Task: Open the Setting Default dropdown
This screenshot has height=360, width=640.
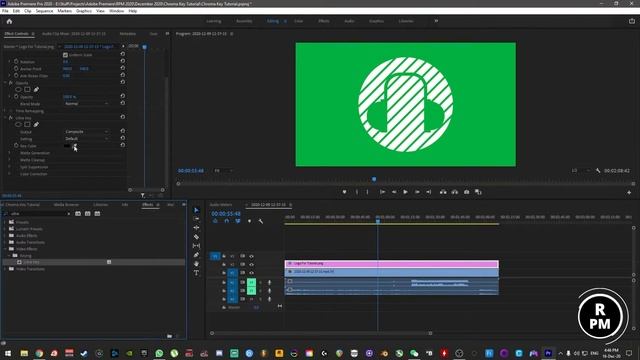Action: pyautogui.click(x=87, y=138)
